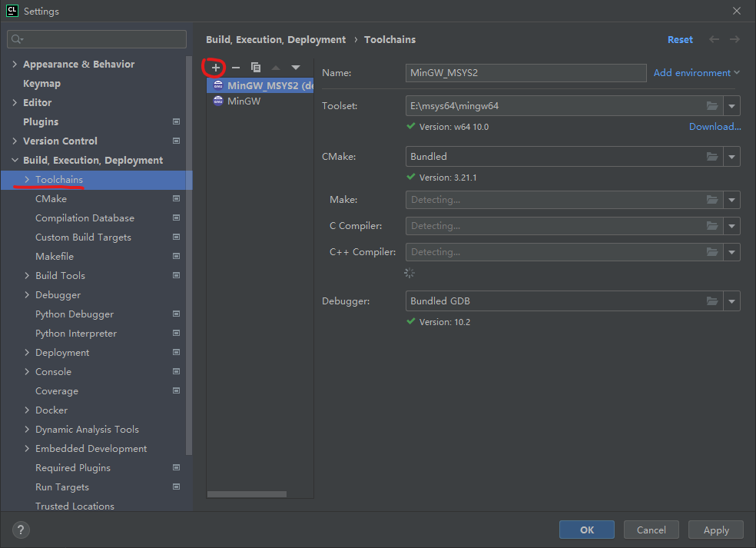Click project-level icon beside Coverage
This screenshot has width=756, height=548.
(177, 390)
